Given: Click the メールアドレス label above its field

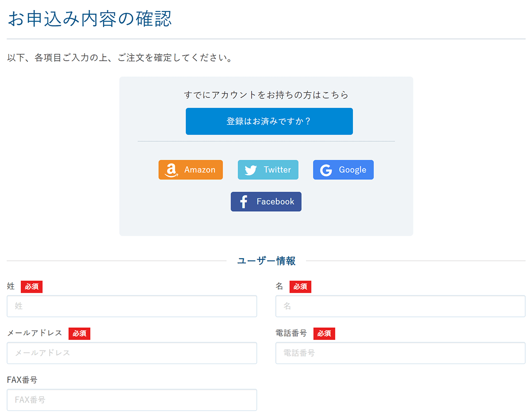Looking at the screenshot, I should [35, 333].
